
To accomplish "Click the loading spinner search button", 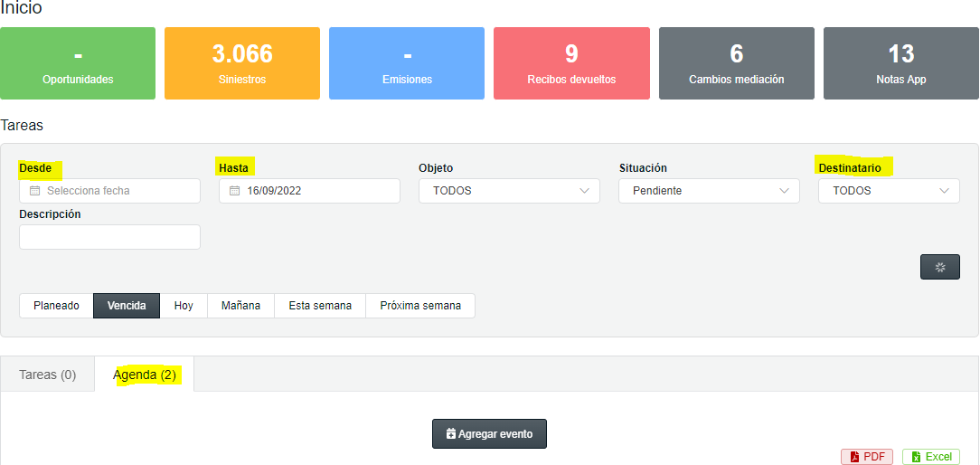I will pyautogui.click(x=940, y=267).
